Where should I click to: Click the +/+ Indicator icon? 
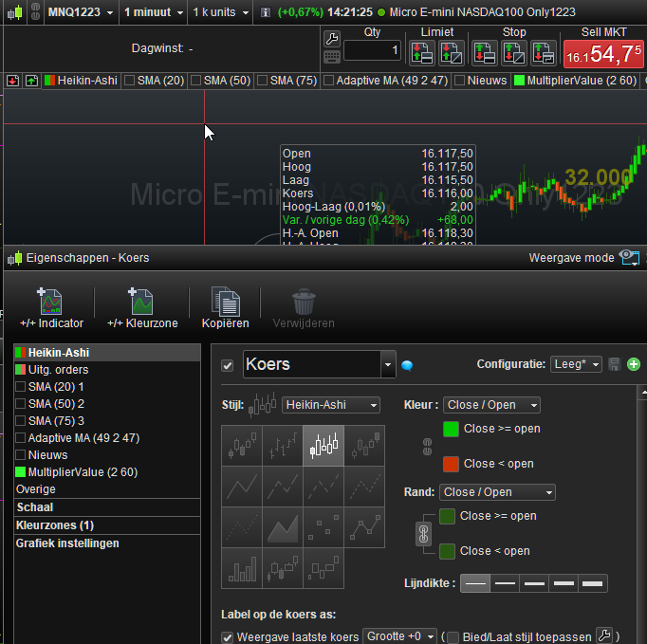50,302
